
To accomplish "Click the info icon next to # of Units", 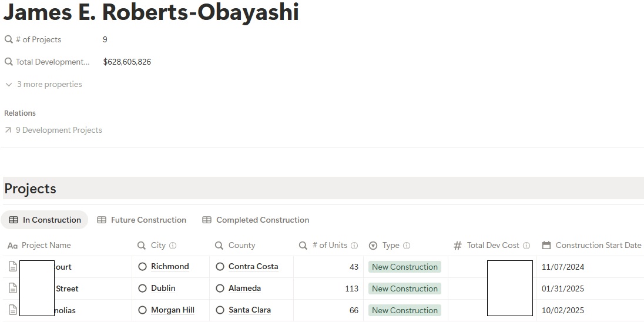I will [x=354, y=246].
